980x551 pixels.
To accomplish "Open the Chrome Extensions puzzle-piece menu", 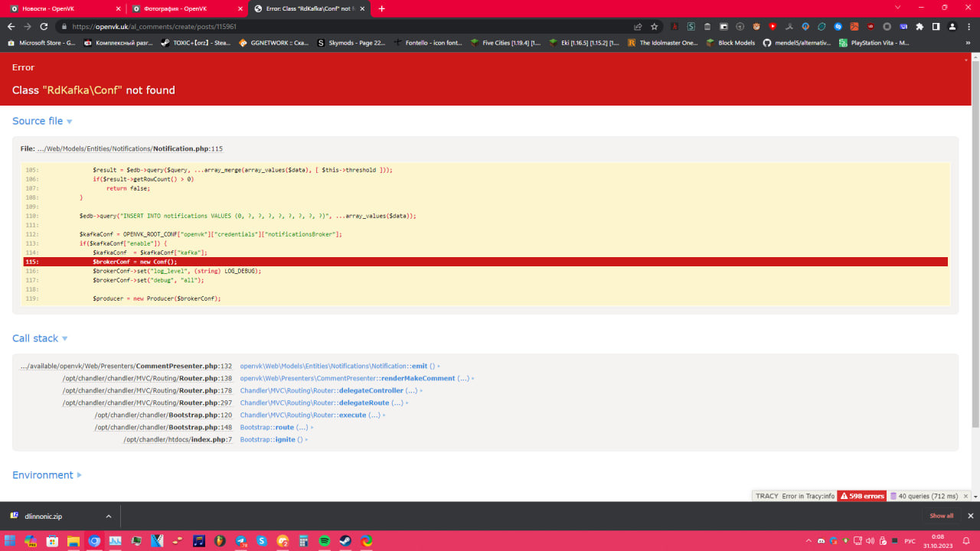I will [x=920, y=26].
